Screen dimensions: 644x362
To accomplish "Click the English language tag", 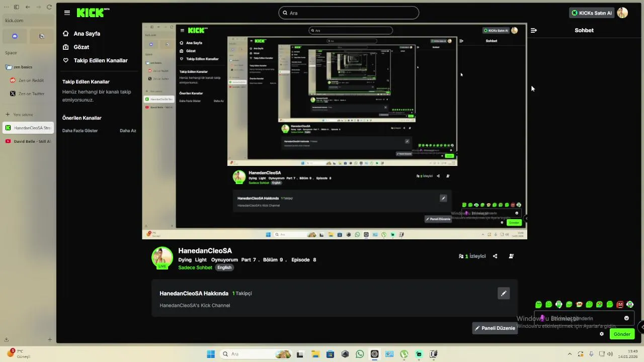I will point(224,267).
